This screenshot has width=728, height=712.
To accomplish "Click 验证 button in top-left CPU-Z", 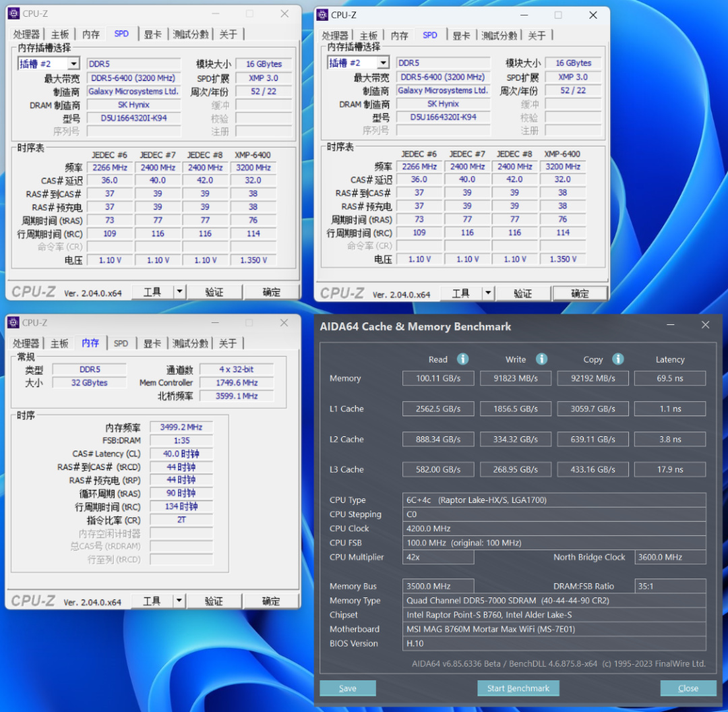I will (214, 292).
